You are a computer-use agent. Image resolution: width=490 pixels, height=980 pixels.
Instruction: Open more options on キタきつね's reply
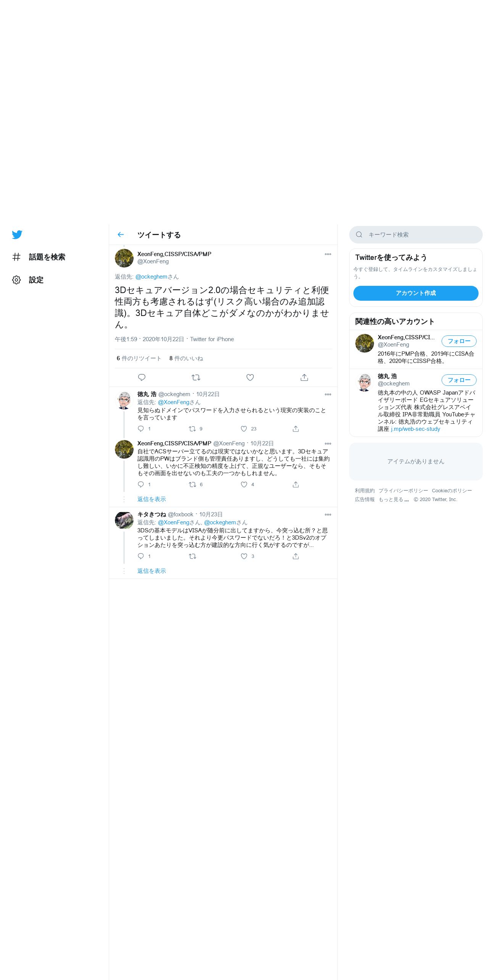[328, 515]
